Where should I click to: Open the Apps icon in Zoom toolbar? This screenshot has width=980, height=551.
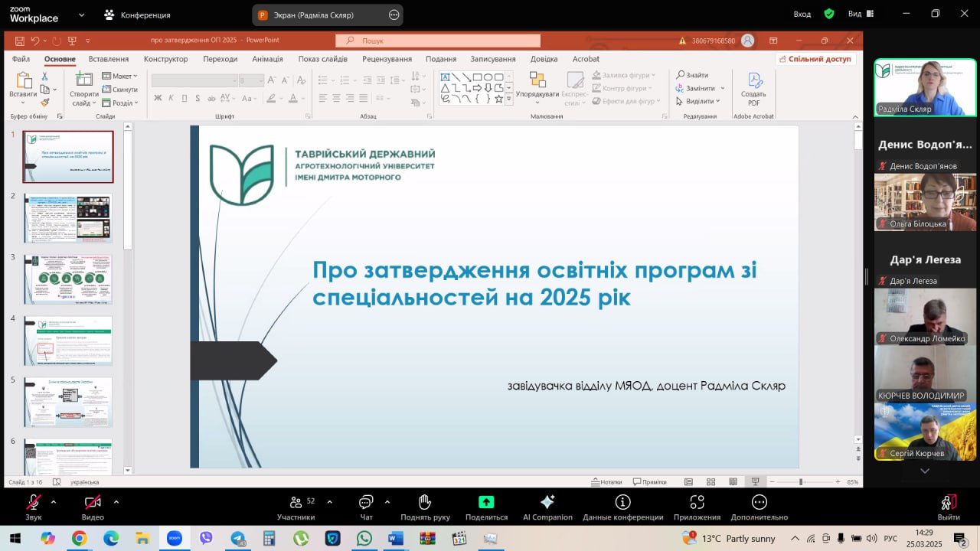(x=697, y=502)
